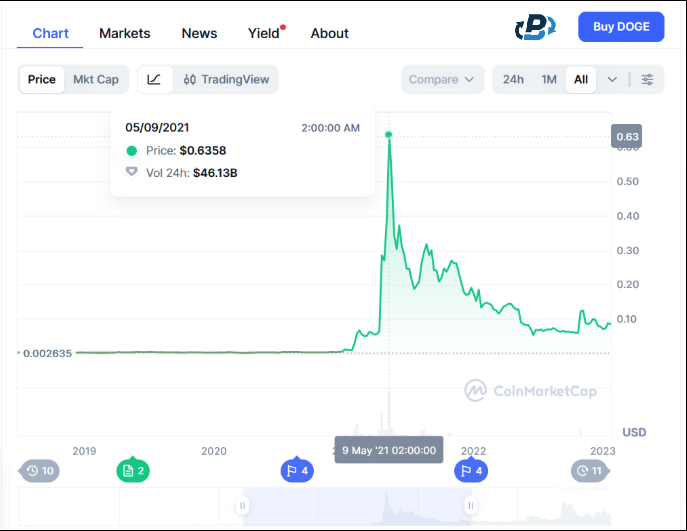The width and height of the screenshot is (687, 531).
Task: Grab the left range slider handle
Action: pyautogui.click(x=242, y=506)
